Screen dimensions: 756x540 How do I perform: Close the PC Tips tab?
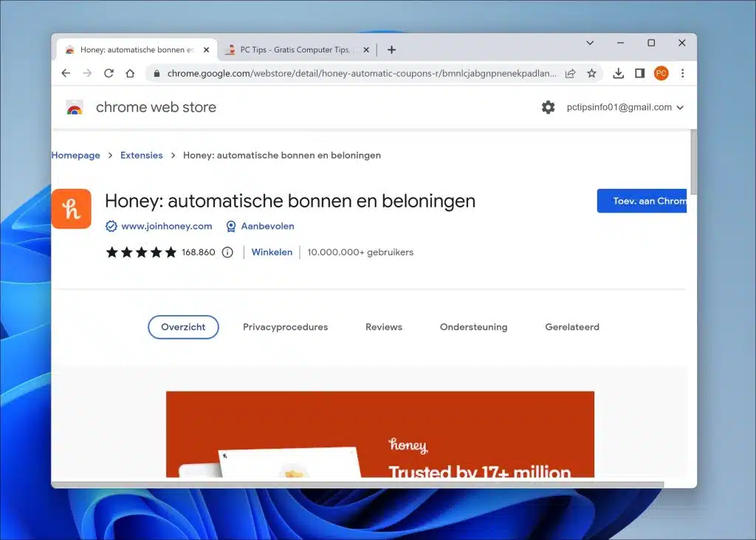366,49
